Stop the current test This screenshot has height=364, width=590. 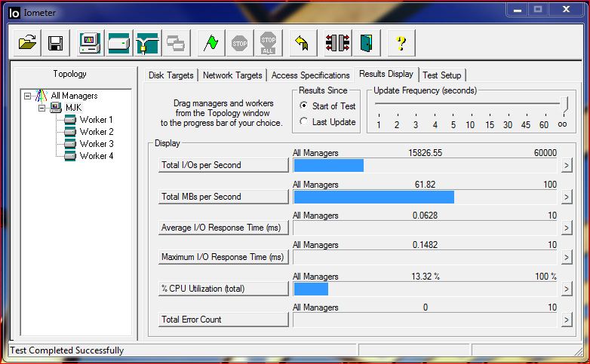(x=240, y=43)
